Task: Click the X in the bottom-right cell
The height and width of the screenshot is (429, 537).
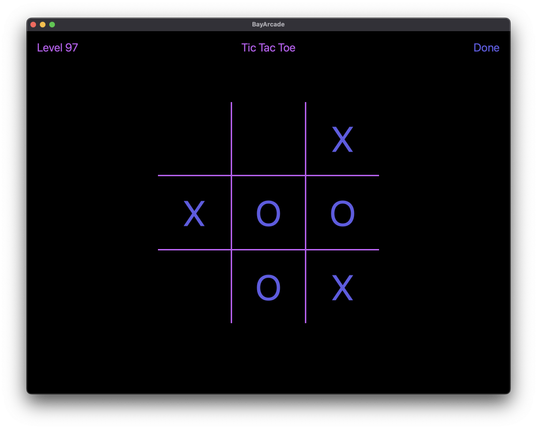Action: [342, 288]
